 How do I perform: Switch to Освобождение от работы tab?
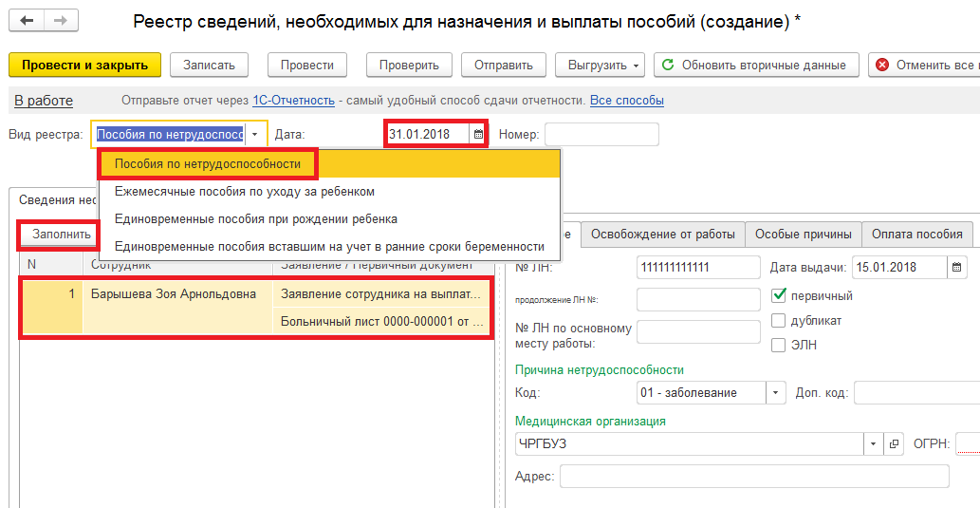coord(663,235)
